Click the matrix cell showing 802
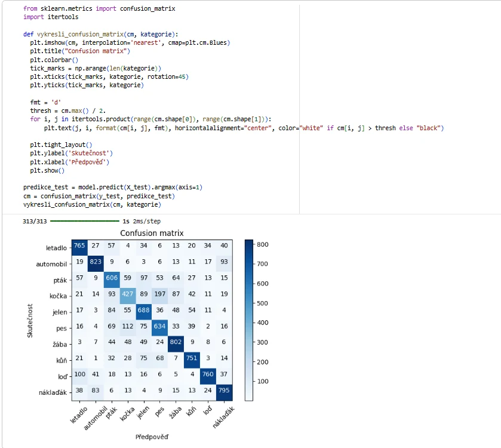Viewport: 501px width, 448px height. point(176,344)
